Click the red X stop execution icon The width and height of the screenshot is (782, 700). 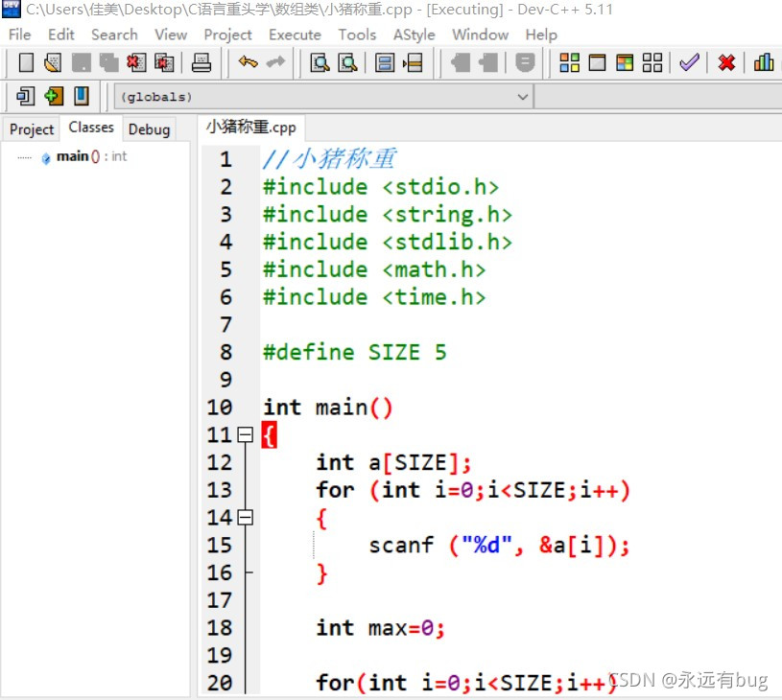[x=726, y=63]
